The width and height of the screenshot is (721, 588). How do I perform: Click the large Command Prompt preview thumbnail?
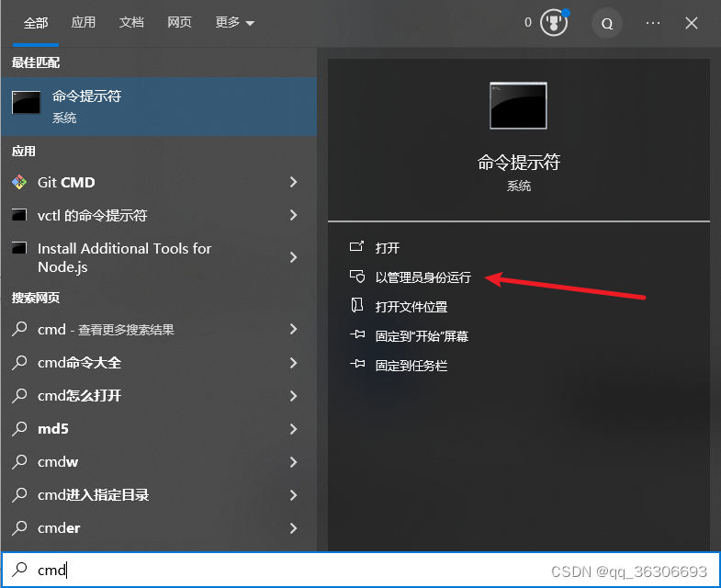pos(518,106)
